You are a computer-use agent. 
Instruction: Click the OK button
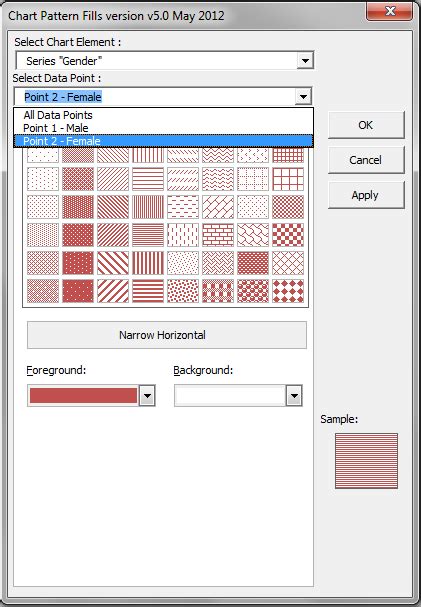click(366, 125)
